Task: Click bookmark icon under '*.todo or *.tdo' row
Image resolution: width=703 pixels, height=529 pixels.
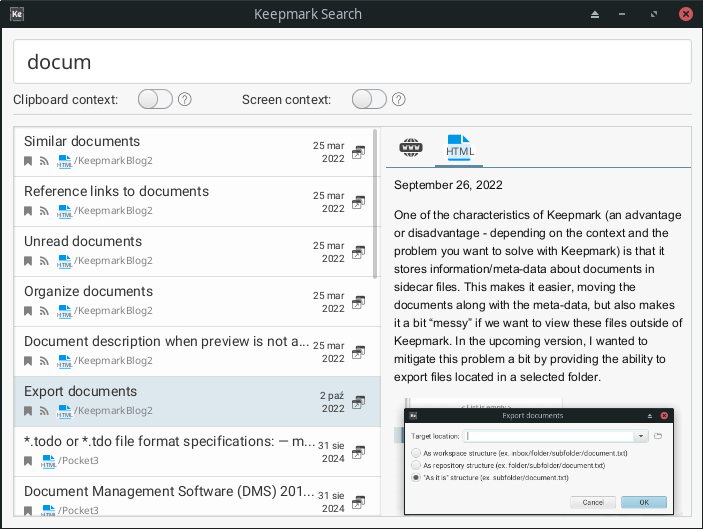Action: 28,461
